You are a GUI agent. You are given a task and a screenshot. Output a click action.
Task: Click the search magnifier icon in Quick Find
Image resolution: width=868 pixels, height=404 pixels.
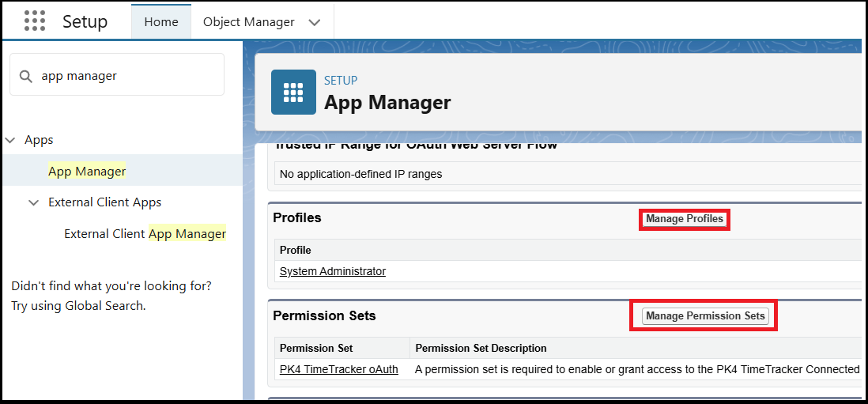click(25, 76)
